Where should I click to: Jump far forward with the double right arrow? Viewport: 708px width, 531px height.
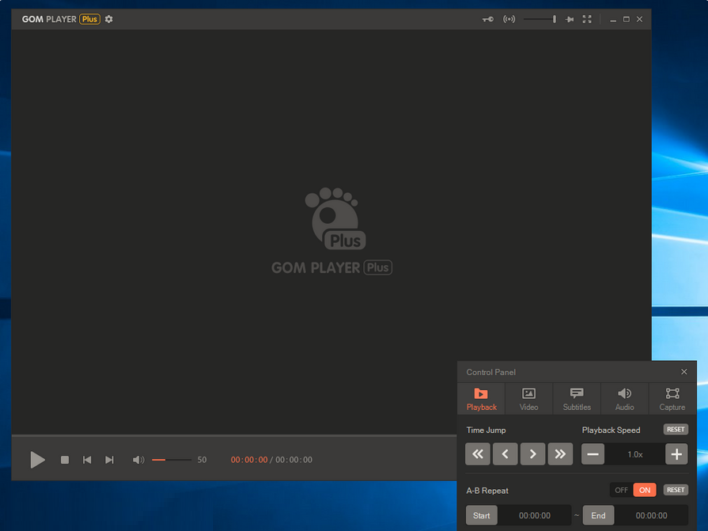(560, 454)
